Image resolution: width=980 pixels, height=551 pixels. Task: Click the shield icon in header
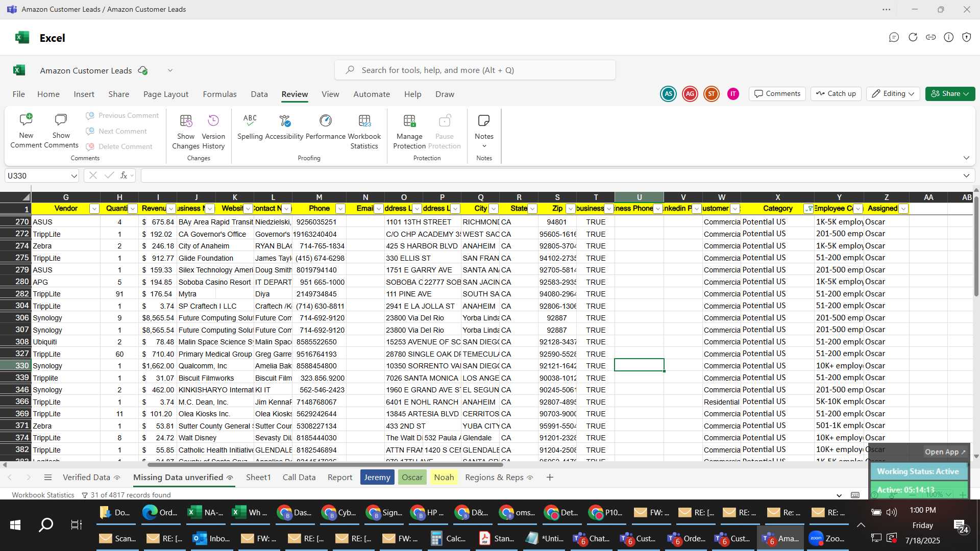pos(967,37)
